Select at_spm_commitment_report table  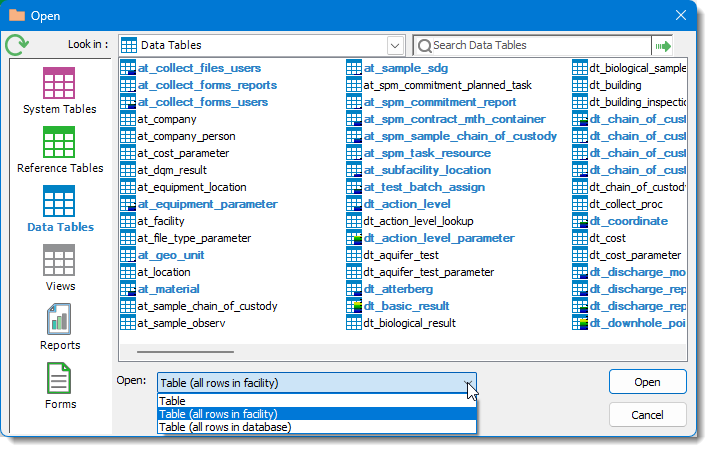click(x=440, y=102)
